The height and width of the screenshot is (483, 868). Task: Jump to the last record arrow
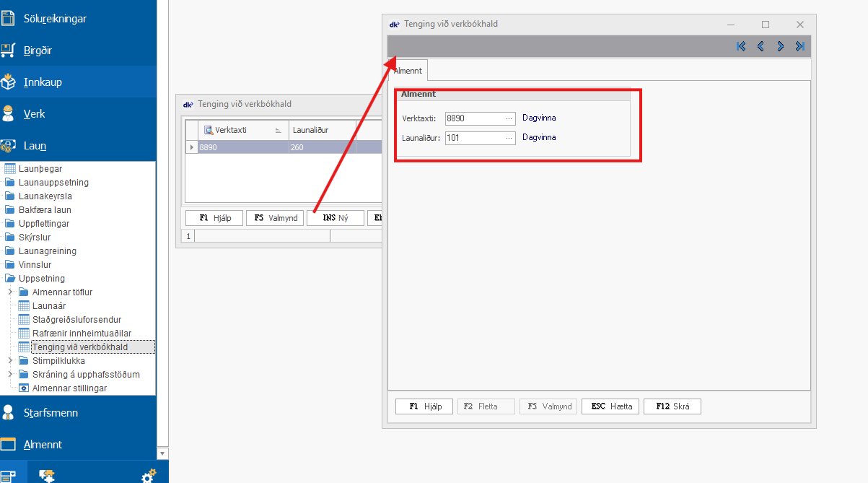click(x=799, y=46)
